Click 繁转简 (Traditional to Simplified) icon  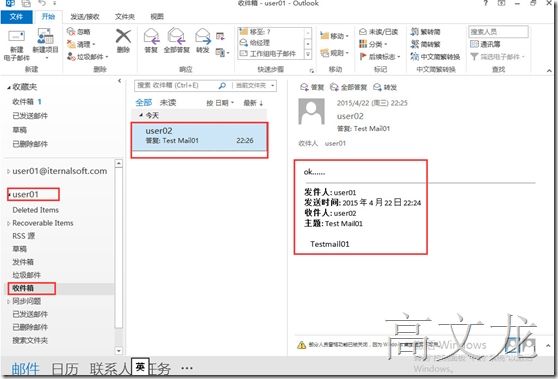(425, 32)
